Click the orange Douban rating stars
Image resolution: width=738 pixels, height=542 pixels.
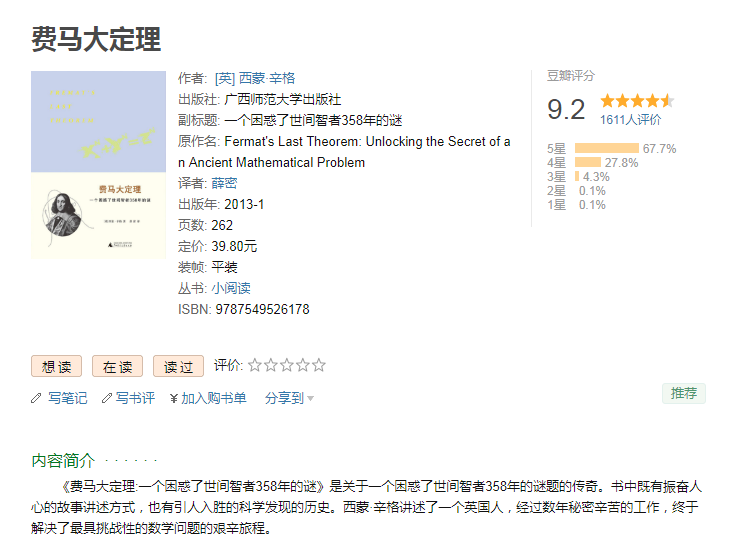coord(636,101)
